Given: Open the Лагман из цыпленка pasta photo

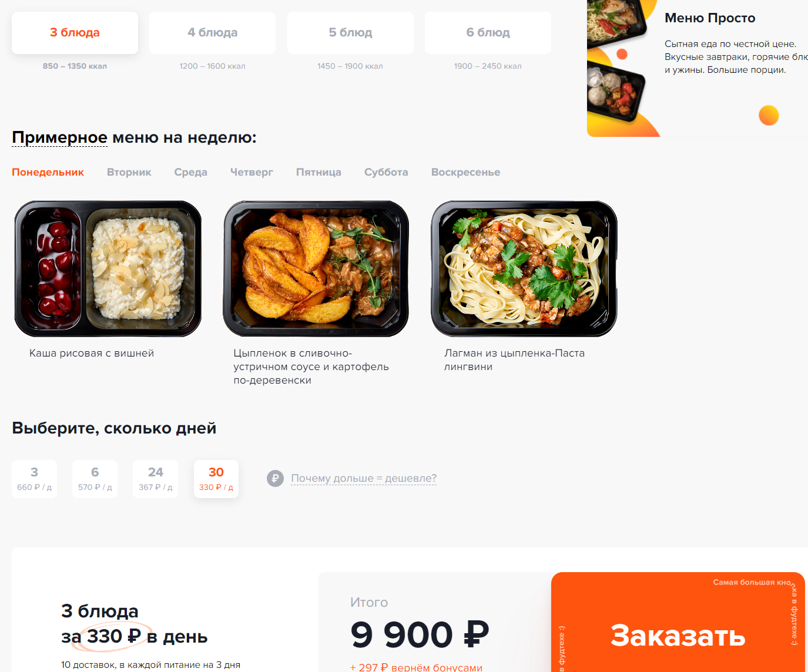Looking at the screenshot, I should coord(524,268).
